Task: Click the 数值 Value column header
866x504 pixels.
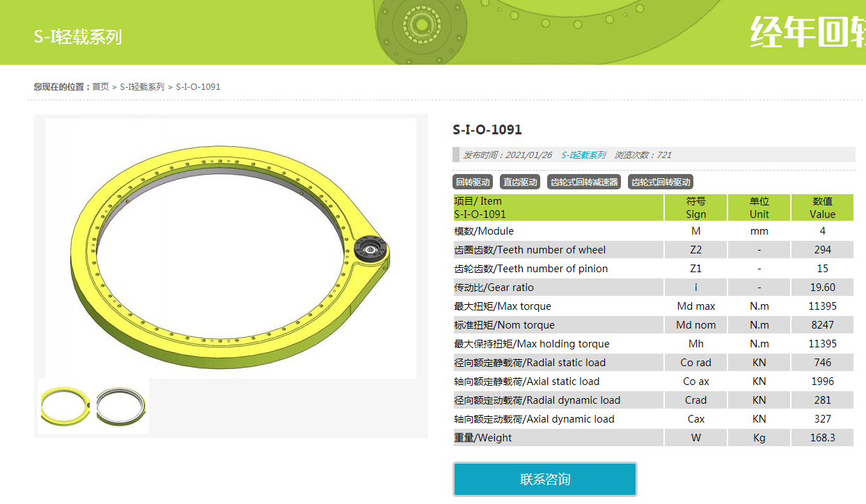Action: (x=823, y=207)
